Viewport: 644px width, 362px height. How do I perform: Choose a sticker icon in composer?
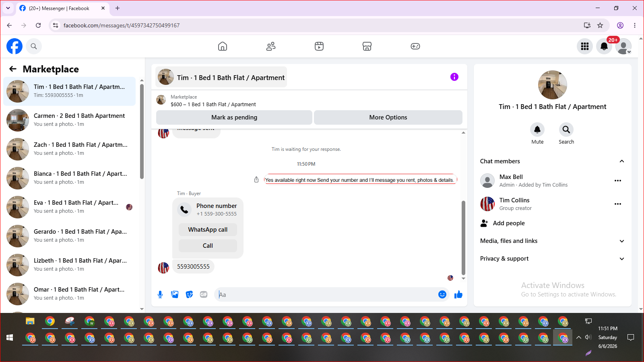[189, 294]
